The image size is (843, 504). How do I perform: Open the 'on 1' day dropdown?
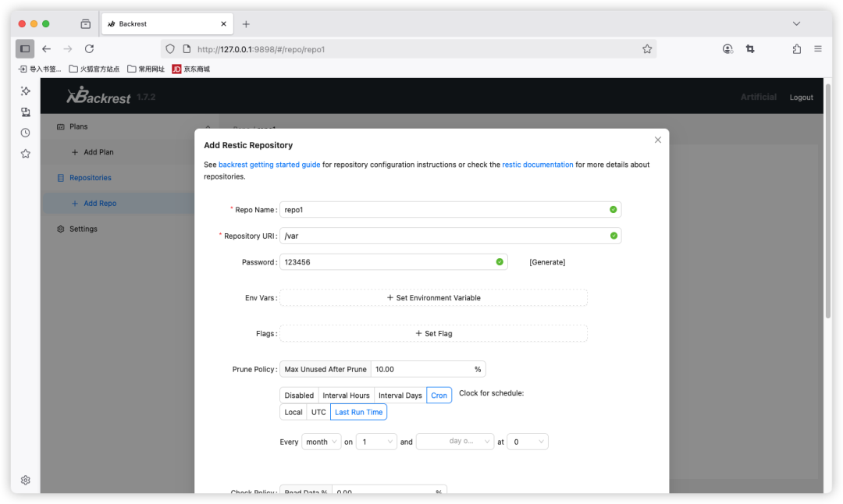(376, 442)
